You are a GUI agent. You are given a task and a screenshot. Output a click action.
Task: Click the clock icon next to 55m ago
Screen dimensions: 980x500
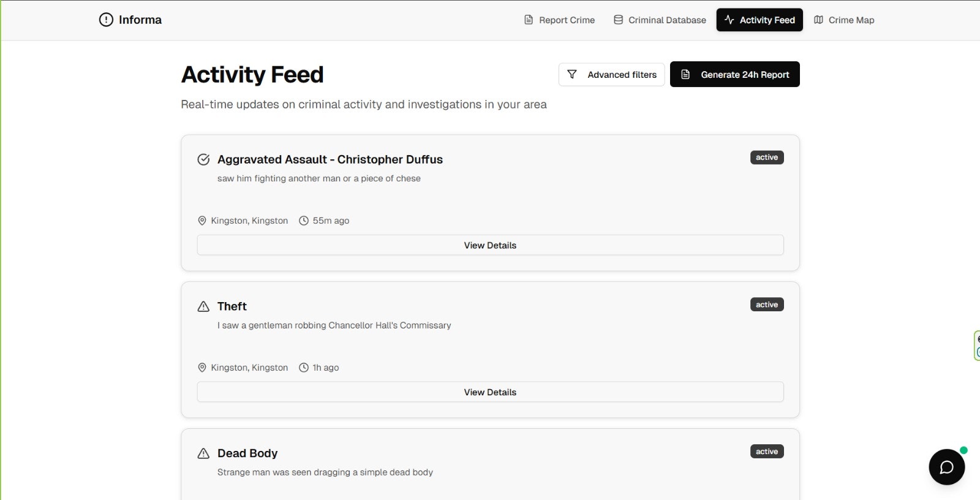(304, 221)
